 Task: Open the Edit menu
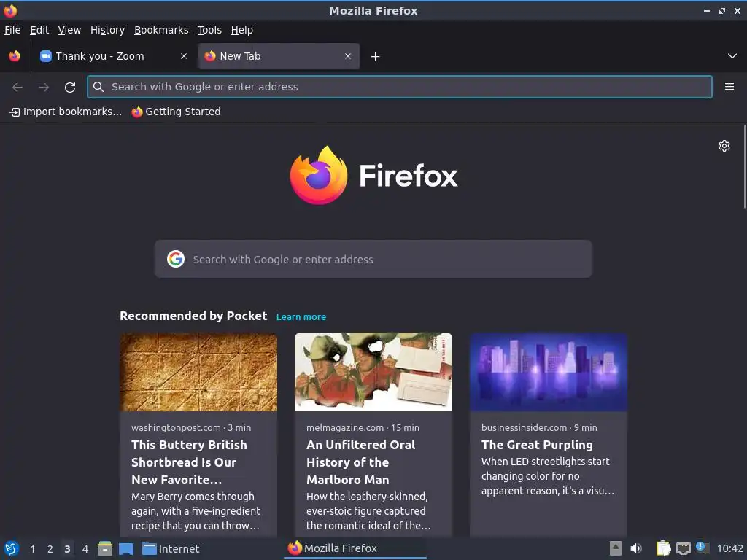(x=39, y=30)
